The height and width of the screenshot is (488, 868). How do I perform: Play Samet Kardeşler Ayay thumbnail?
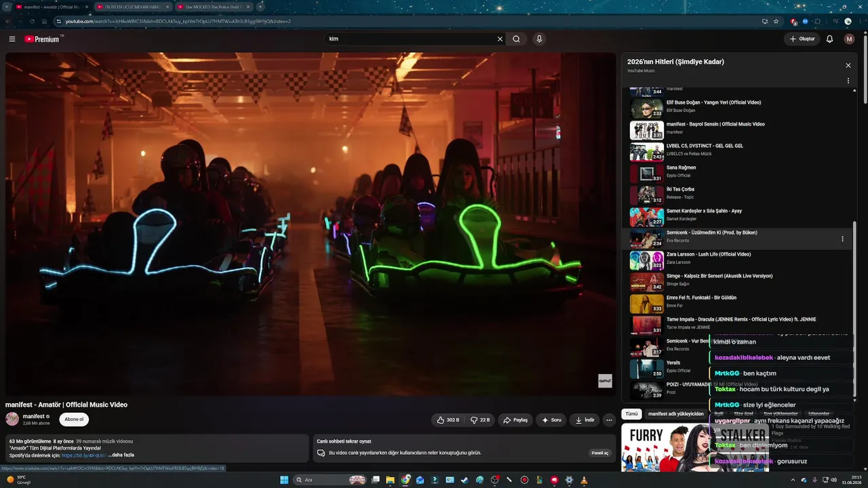point(646,217)
